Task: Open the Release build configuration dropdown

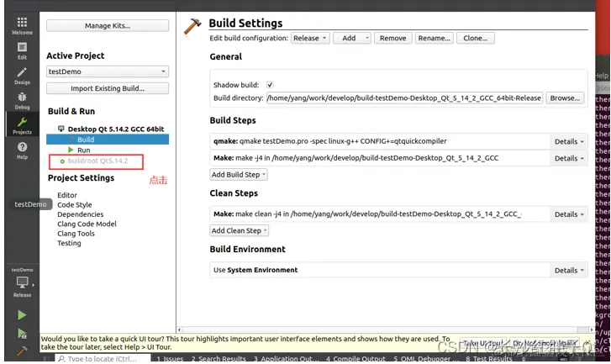Action: pos(310,38)
